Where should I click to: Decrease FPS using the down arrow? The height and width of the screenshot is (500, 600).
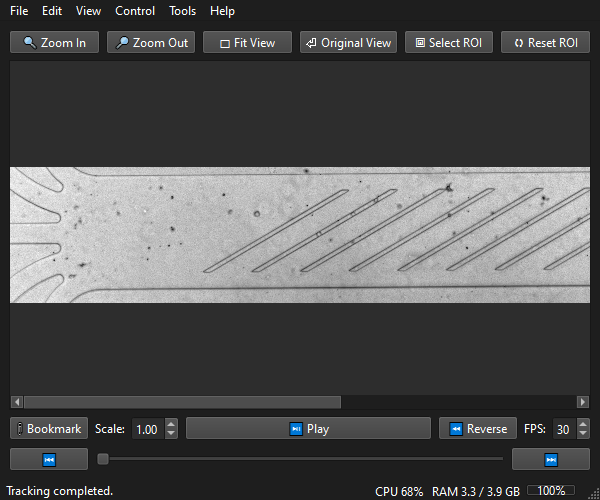coord(583,433)
